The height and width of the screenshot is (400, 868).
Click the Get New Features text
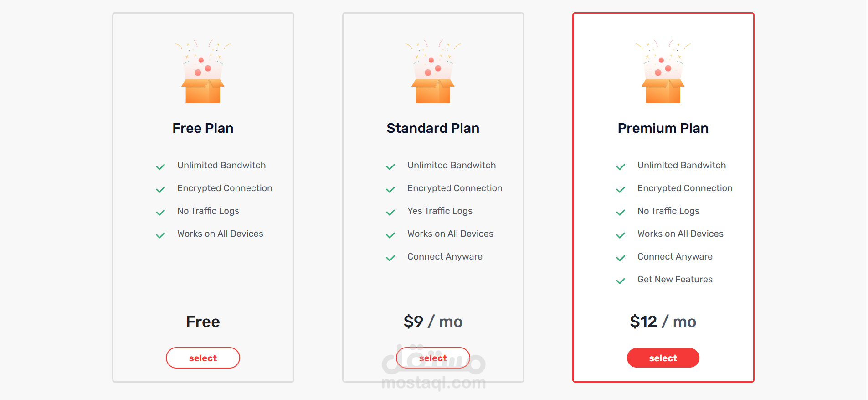coord(675,279)
